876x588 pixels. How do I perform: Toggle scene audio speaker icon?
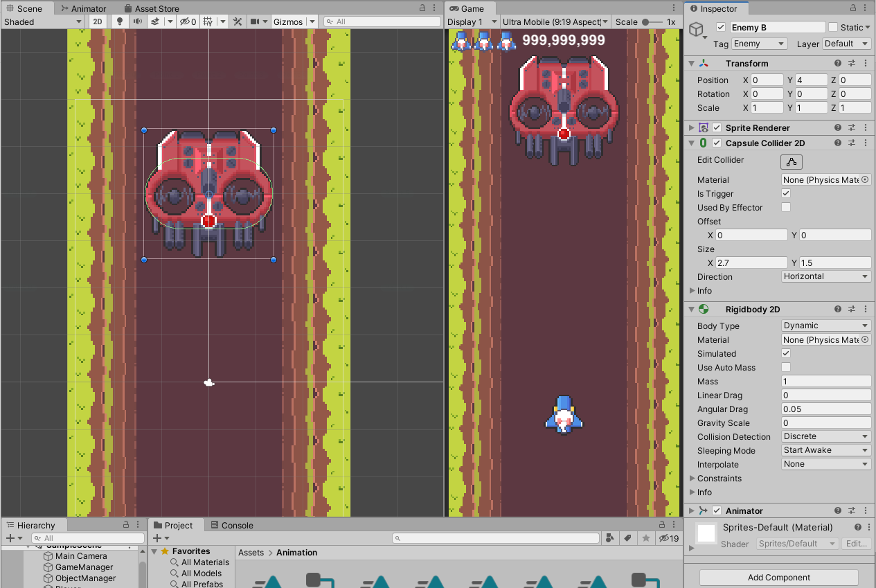[137, 21]
